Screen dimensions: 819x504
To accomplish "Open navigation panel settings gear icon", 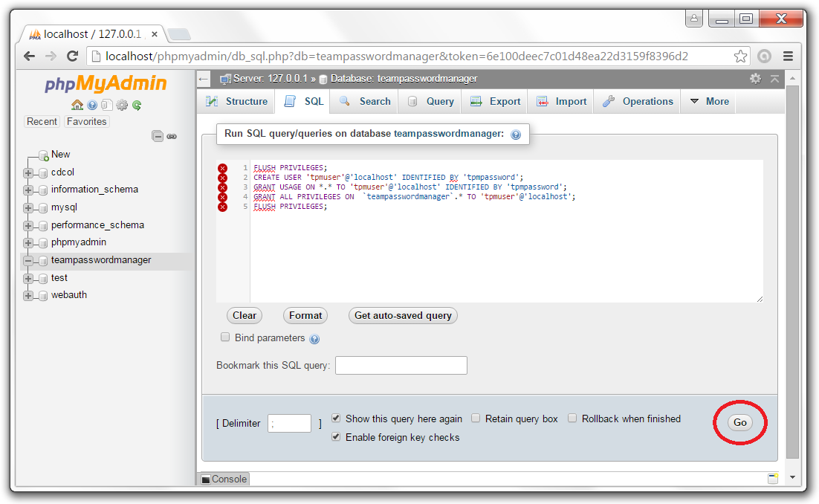I will point(122,105).
